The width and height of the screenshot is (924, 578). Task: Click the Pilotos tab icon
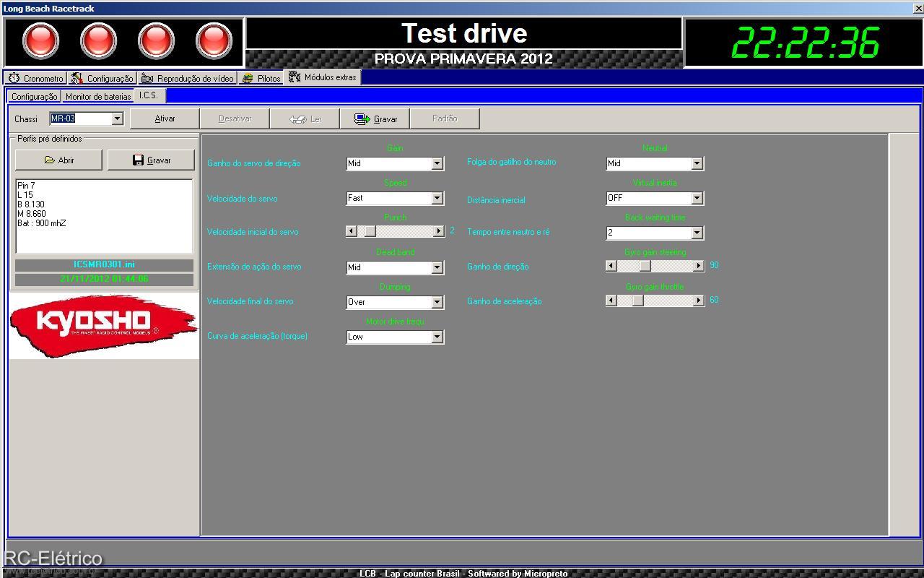248,78
